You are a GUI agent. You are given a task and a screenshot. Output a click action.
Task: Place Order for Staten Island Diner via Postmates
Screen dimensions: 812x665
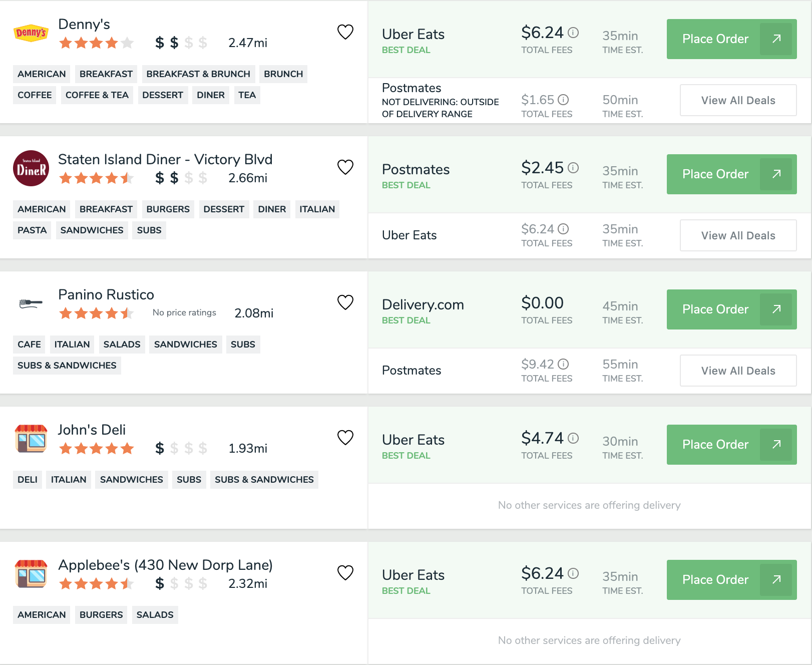point(731,174)
